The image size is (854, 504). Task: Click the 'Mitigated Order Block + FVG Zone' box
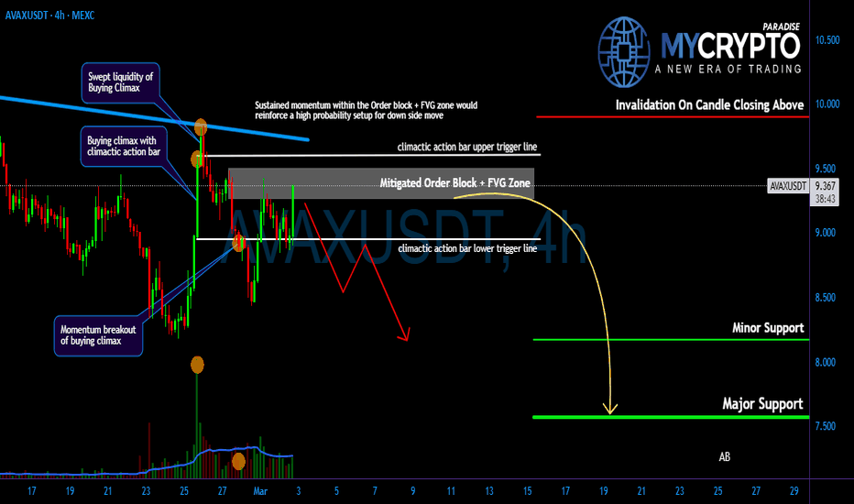pos(380,184)
